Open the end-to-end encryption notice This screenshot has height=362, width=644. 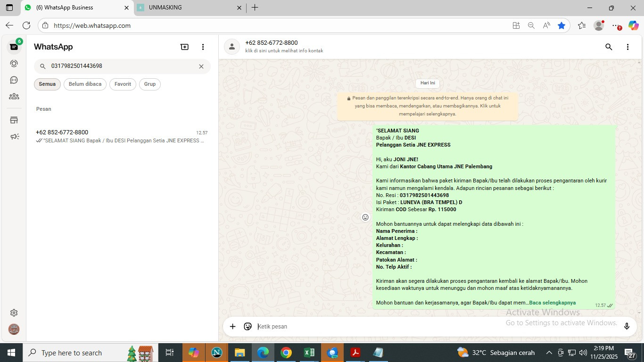point(428,106)
